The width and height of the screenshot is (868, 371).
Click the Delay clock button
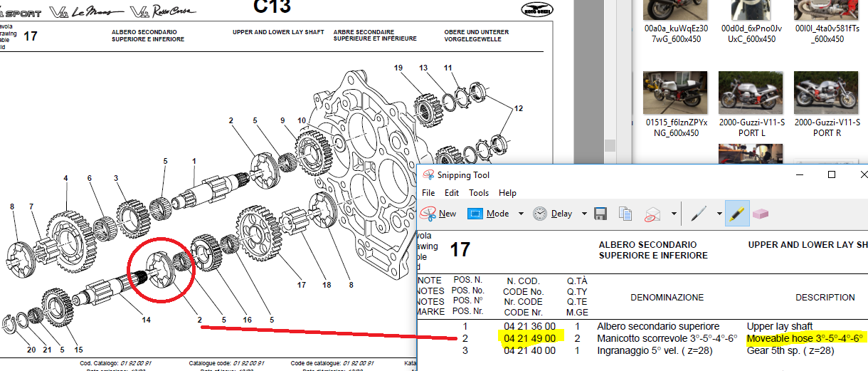pyautogui.click(x=553, y=214)
